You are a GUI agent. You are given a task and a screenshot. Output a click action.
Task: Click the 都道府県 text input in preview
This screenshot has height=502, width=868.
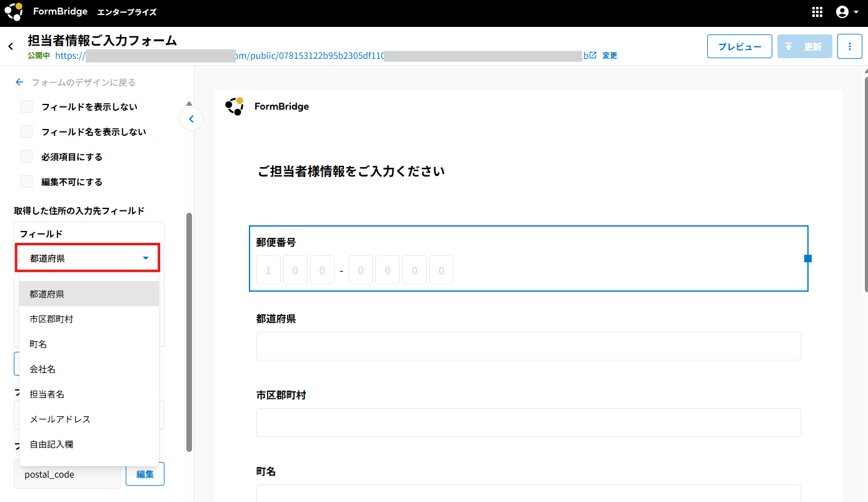point(528,346)
